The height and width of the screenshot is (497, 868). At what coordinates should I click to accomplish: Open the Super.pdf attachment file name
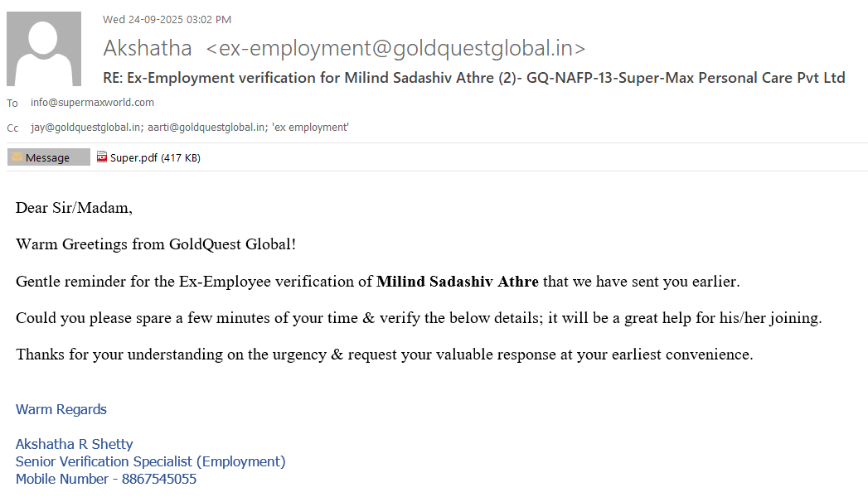133,157
